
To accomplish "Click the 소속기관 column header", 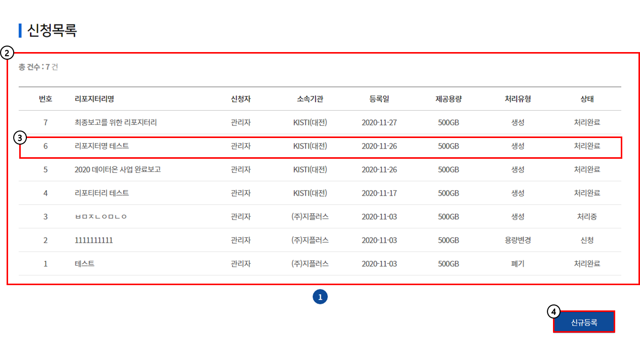I will click(x=310, y=99).
